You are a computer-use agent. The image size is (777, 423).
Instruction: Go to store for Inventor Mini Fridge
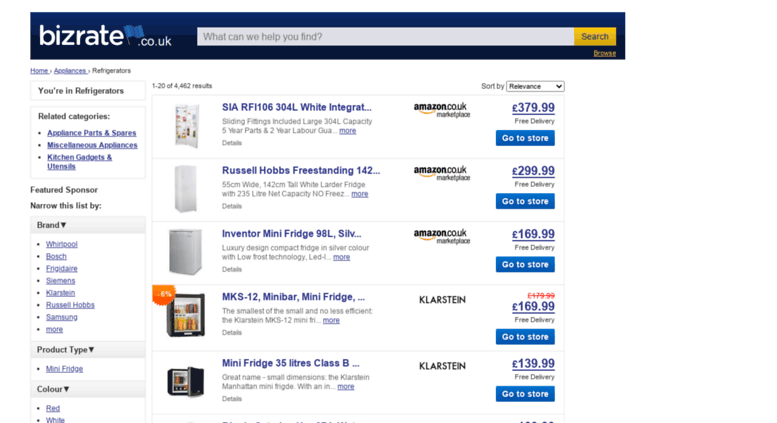tap(525, 264)
